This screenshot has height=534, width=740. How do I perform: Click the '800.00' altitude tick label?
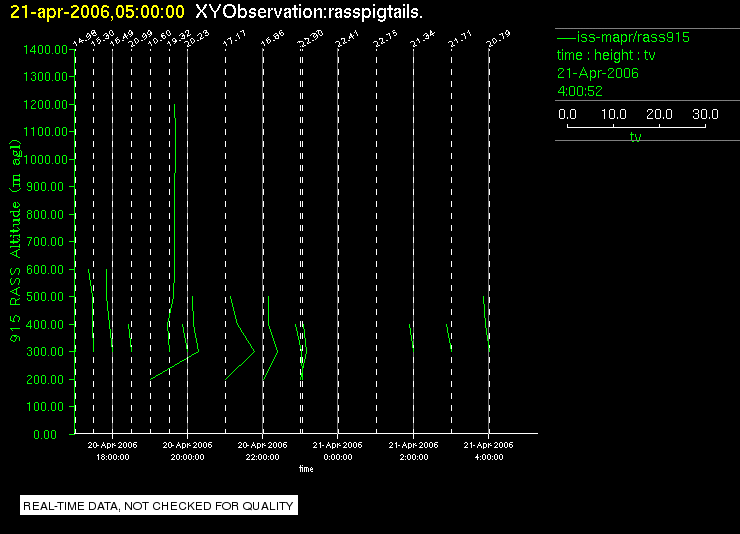click(45, 215)
